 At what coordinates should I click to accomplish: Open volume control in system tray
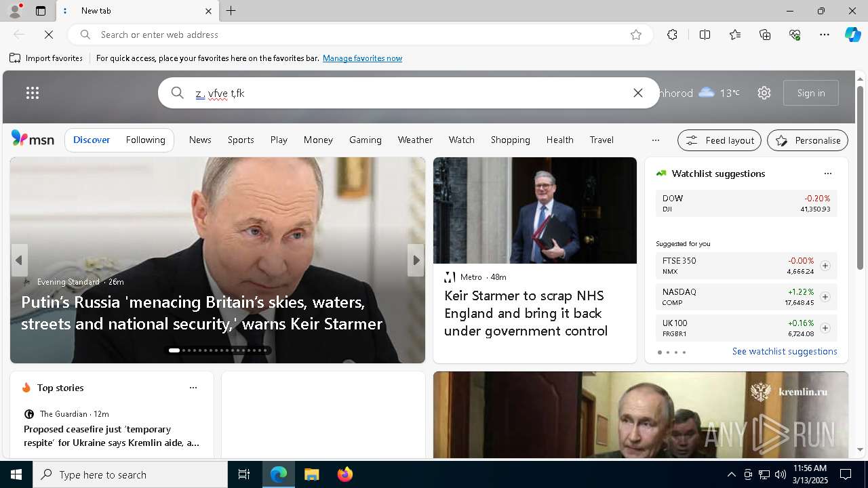pos(781,474)
